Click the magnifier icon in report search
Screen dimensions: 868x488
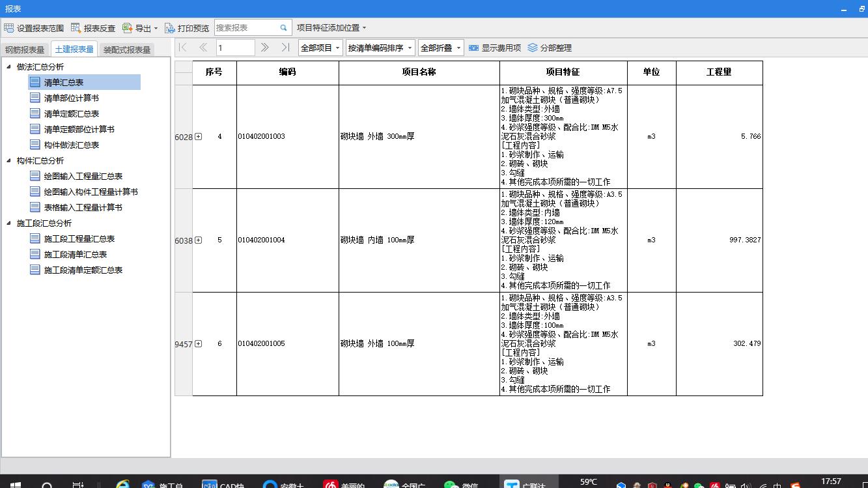(x=284, y=28)
